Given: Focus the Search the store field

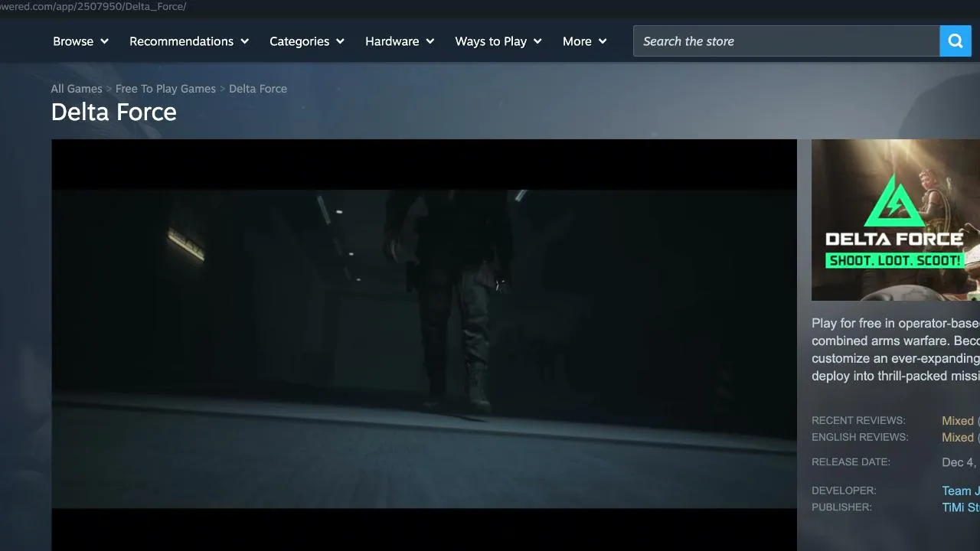Looking at the screenshot, I should pos(786,41).
